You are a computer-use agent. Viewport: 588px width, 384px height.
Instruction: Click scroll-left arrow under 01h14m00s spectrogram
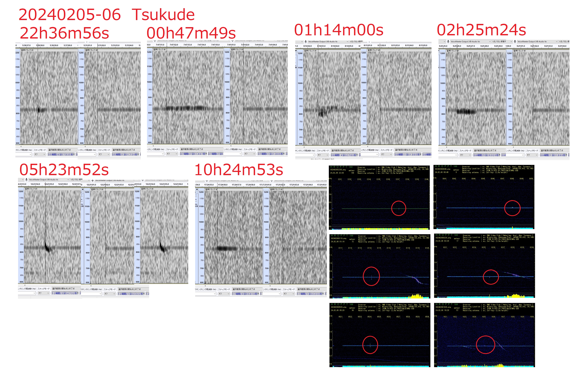coord(304,147)
